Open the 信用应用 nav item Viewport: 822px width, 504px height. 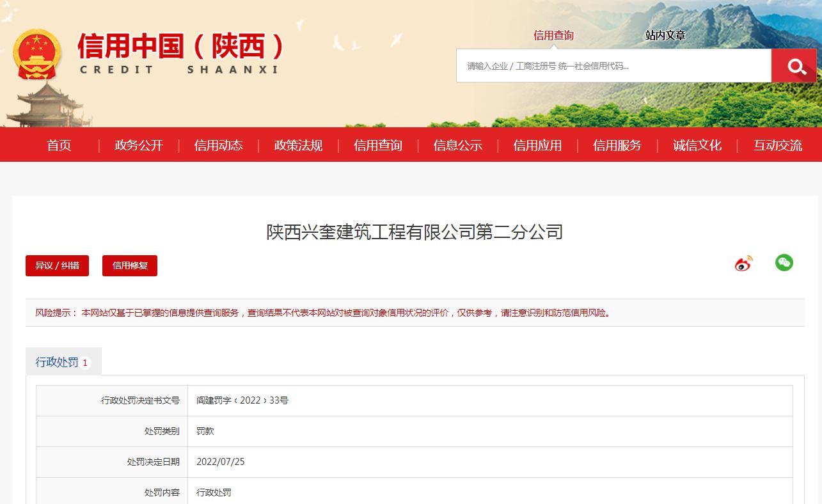(537, 145)
